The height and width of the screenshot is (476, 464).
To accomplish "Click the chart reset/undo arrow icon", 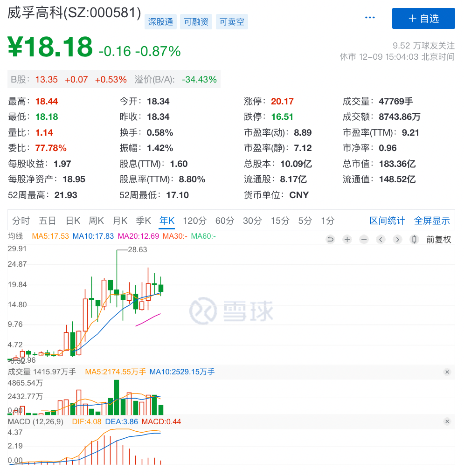I will (330, 240).
